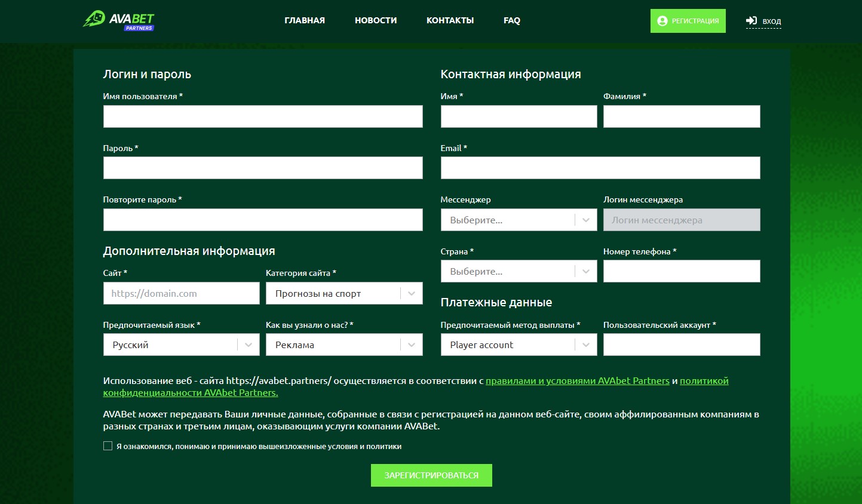Expand the Предпочитаемый язык dropdown
This screenshot has height=504, width=862.
click(x=181, y=345)
